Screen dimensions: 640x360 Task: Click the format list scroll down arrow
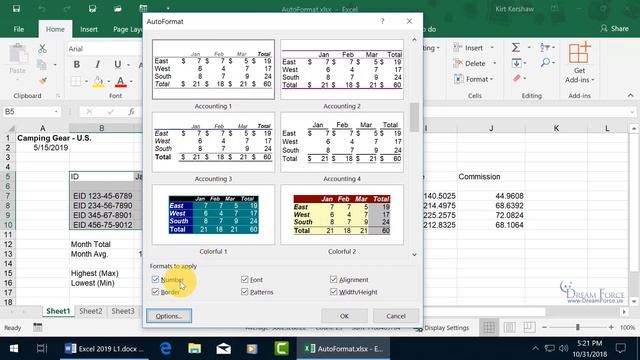(x=414, y=255)
